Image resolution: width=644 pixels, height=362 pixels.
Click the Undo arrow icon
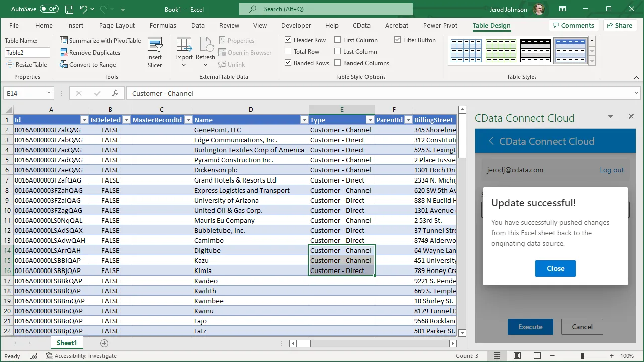[x=84, y=9]
